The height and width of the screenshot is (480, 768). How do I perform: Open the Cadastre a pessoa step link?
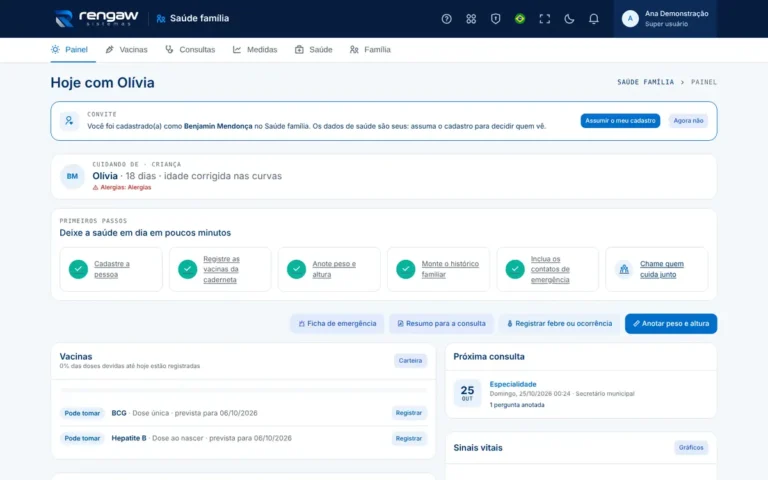(112, 269)
